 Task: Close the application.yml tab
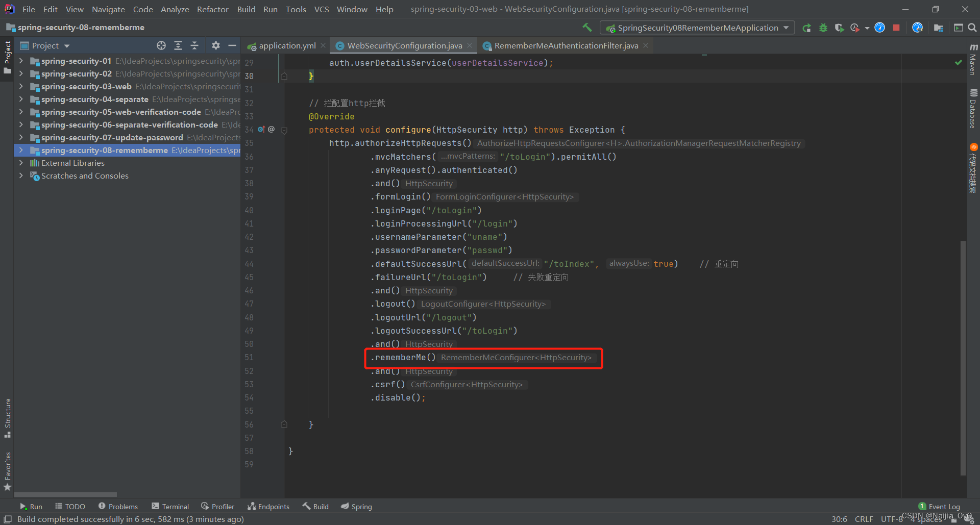click(323, 45)
